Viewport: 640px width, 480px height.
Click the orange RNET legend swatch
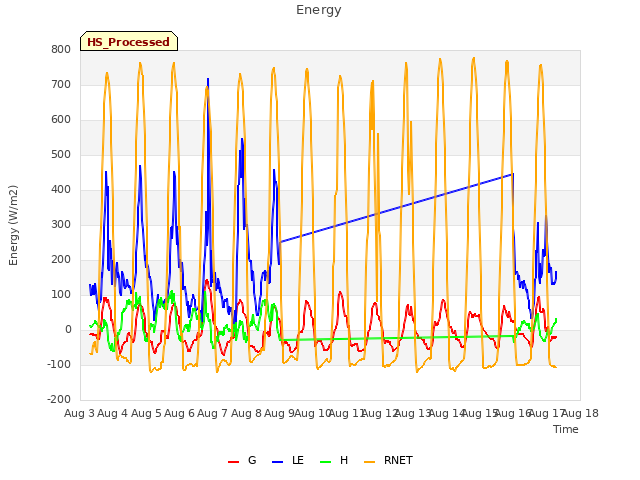369,462
